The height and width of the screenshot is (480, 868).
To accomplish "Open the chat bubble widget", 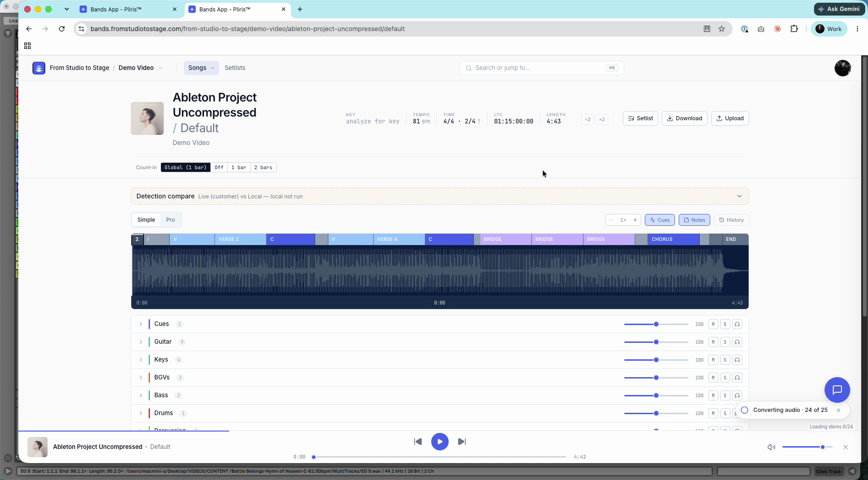I will [837, 389].
